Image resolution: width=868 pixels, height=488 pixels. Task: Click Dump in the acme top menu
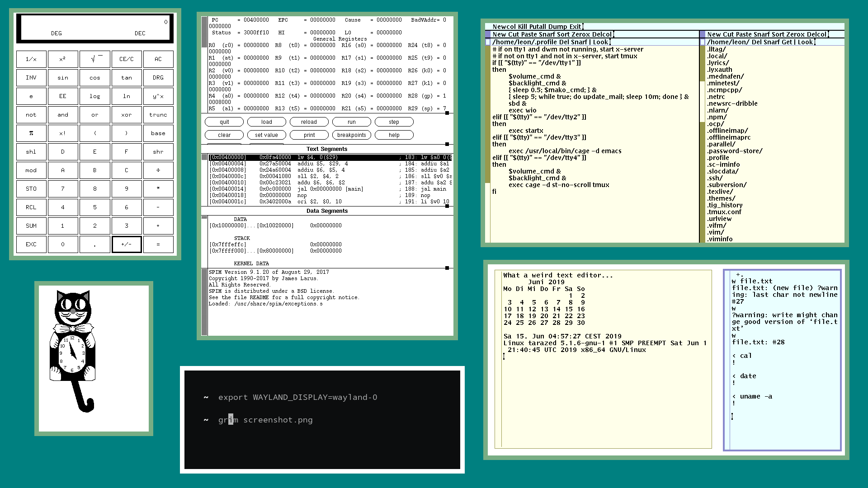[557, 27]
